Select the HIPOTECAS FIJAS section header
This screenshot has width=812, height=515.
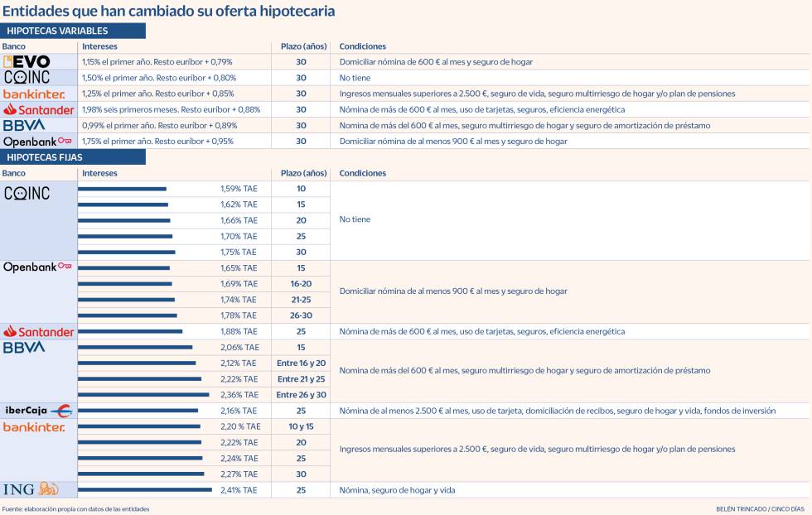(x=73, y=157)
